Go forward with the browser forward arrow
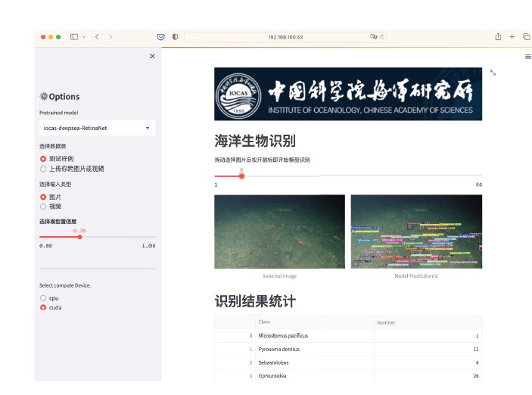This screenshot has height=395, width=532. (110, 36)
